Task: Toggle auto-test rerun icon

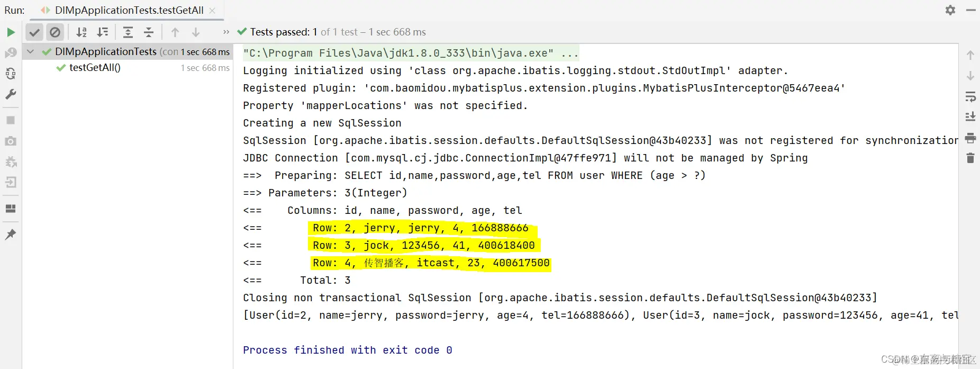Action: point(11,74)
